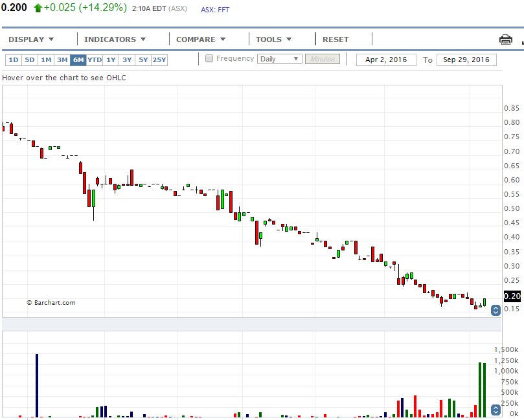Image resolution: width=524 pixels, height=420 pixels.
Task: Select the 1D time range
Action: [14, 60]
